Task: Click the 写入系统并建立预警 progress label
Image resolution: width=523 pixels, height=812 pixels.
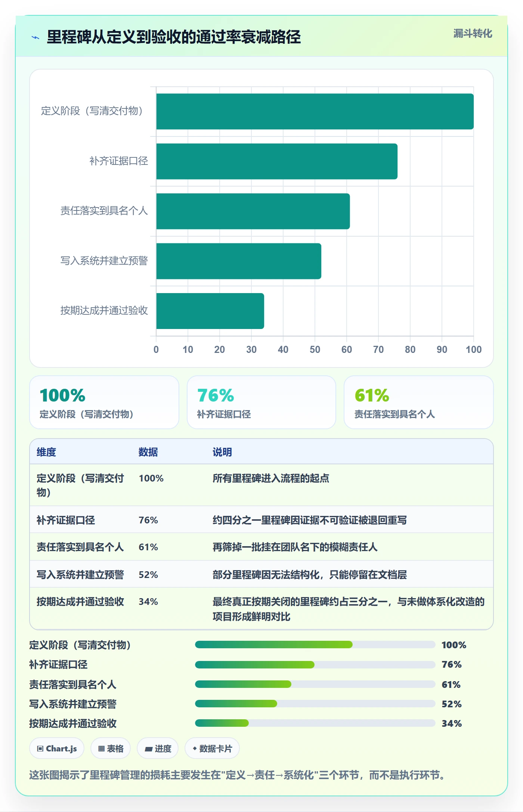Action: [73, 704]
